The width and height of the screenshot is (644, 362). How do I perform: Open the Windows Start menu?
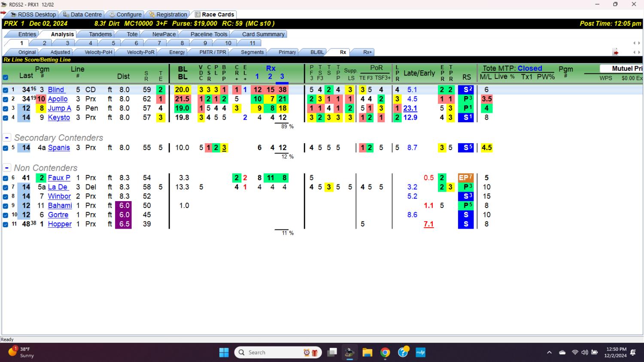[224, 353]
